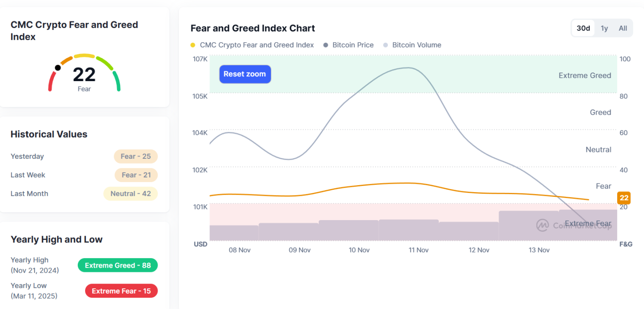Click the Extreme Fear - 15 badge
The height and width of the screenshot is (309, 644).
[121, 291]
